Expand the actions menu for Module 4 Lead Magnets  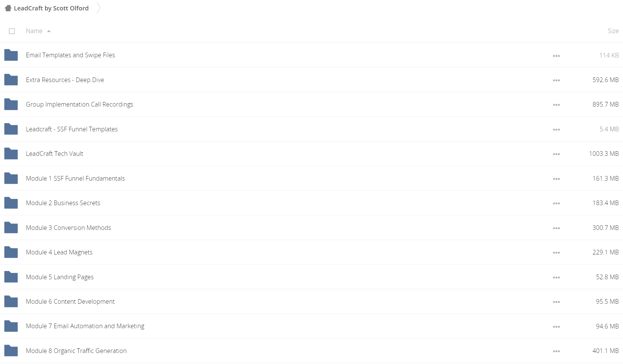pos(556,253)
